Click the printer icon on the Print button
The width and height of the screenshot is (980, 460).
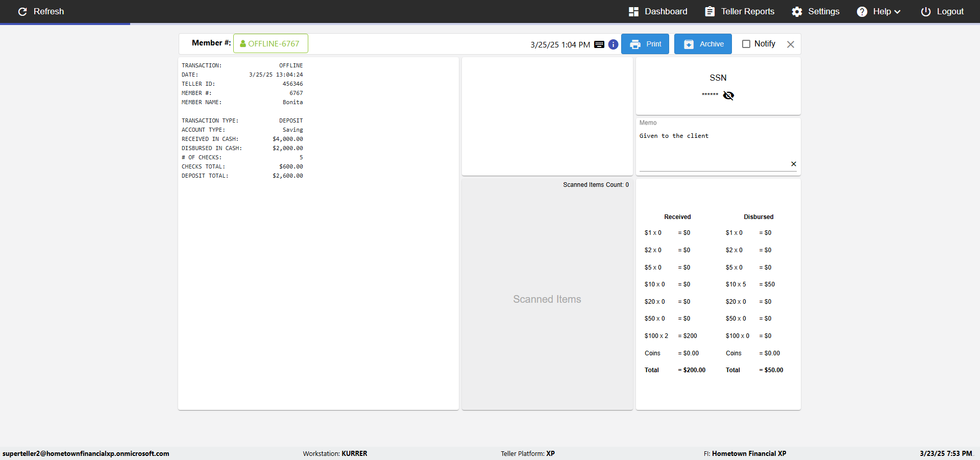tap(635, 44)
